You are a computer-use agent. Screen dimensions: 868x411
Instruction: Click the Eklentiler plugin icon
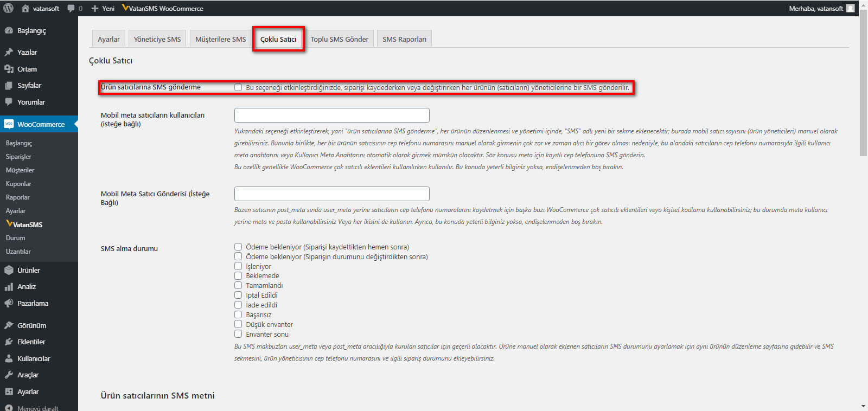9,342
